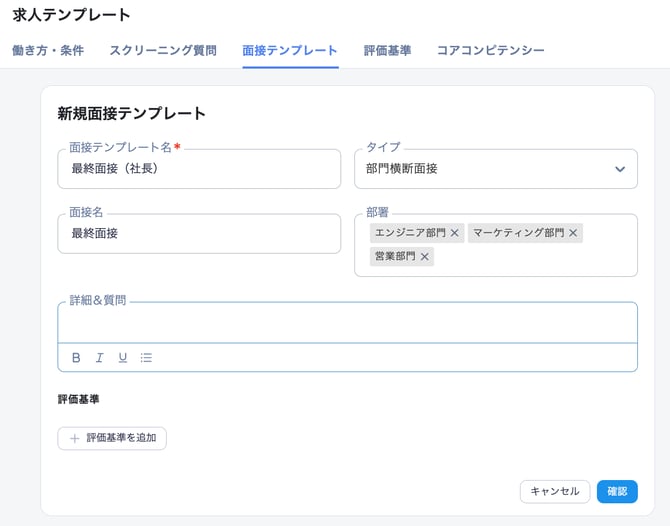Screen dimensions: 670x526
Task: Click the plus icon for 評価基準を追加
Action: [x=74, y=438]
